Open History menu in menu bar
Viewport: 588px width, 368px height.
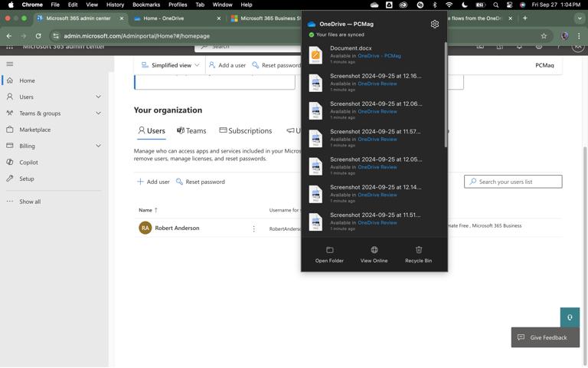(x=115, y=5)
